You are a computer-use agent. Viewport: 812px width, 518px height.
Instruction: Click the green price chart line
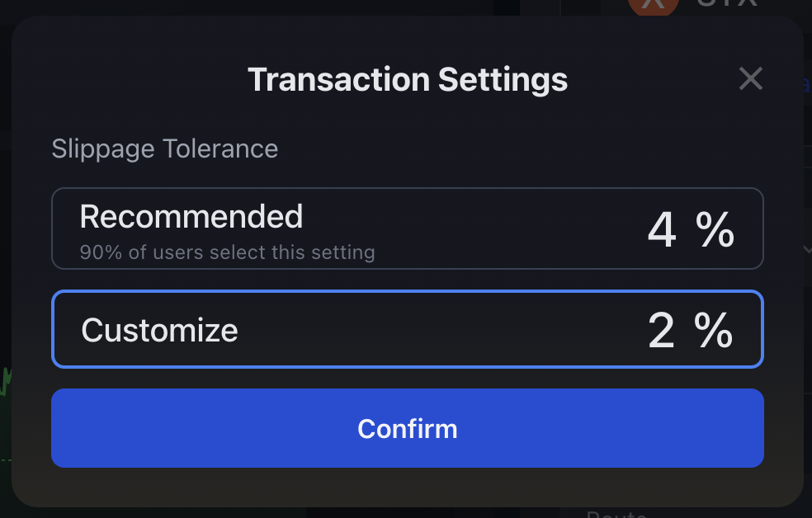click(6, 382)
